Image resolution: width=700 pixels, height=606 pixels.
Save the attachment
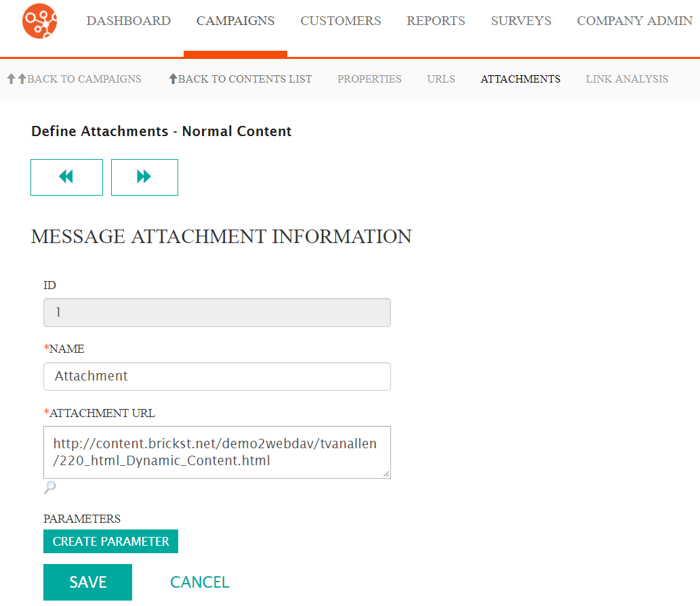click(x=87, y=582)
